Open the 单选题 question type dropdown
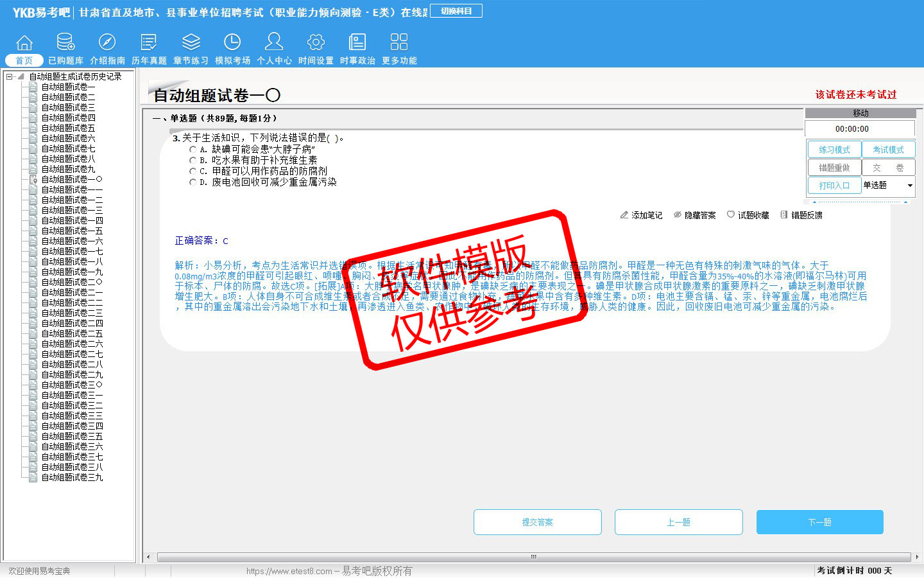 click(909, 186)
